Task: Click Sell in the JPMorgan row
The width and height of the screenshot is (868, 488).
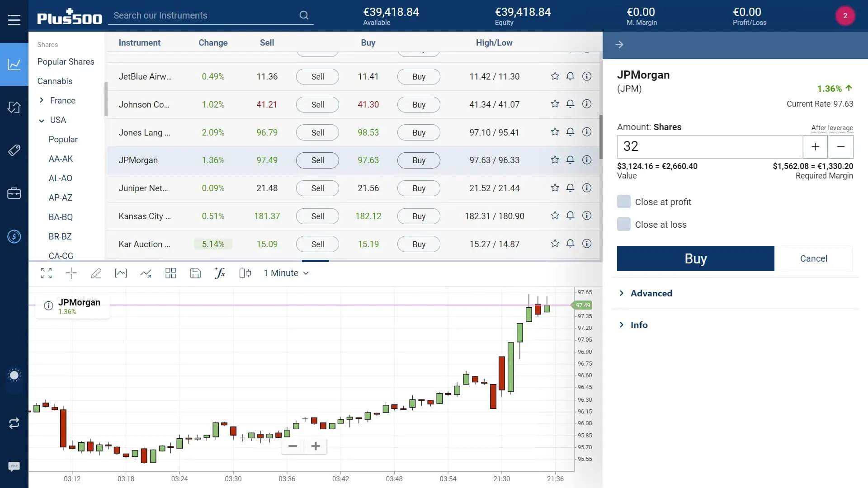Action: 317,160
